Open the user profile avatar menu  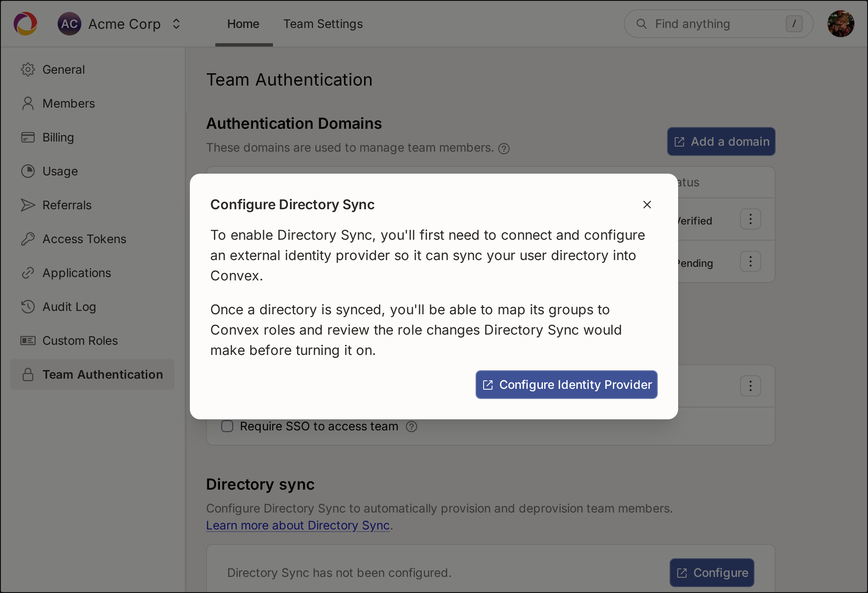point(841,24)
